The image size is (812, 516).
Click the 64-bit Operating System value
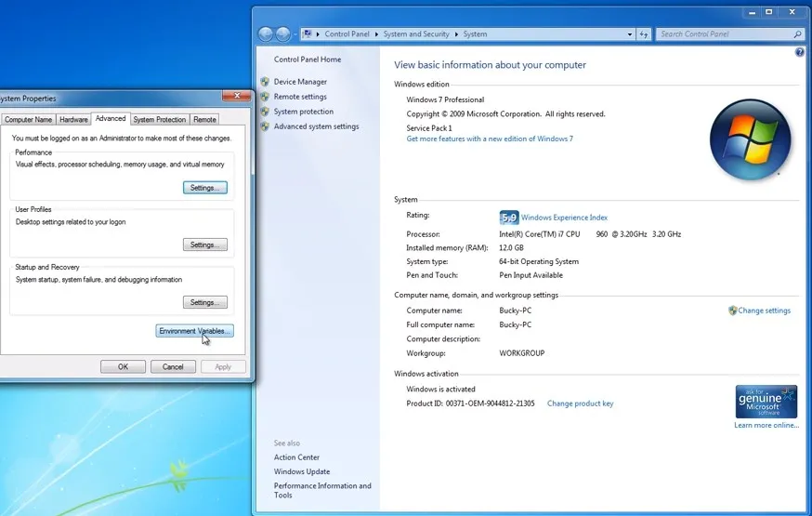pyautogui.click(x=539, y=261)
